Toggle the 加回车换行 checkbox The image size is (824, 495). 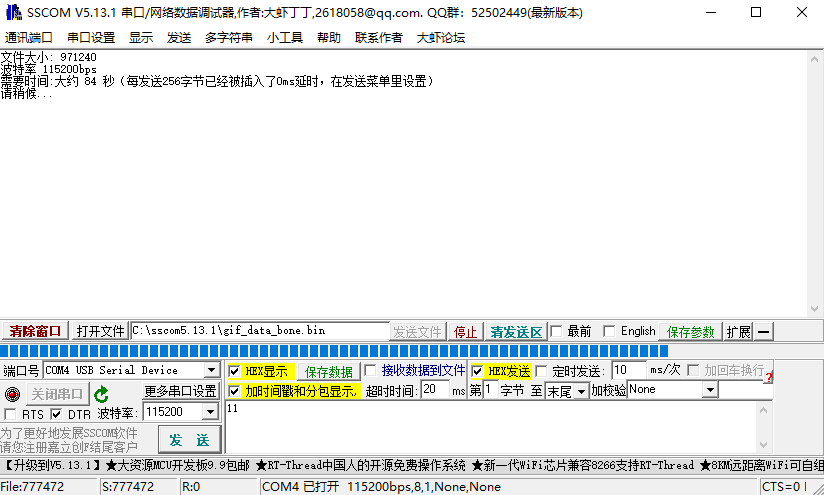point(693,370)
